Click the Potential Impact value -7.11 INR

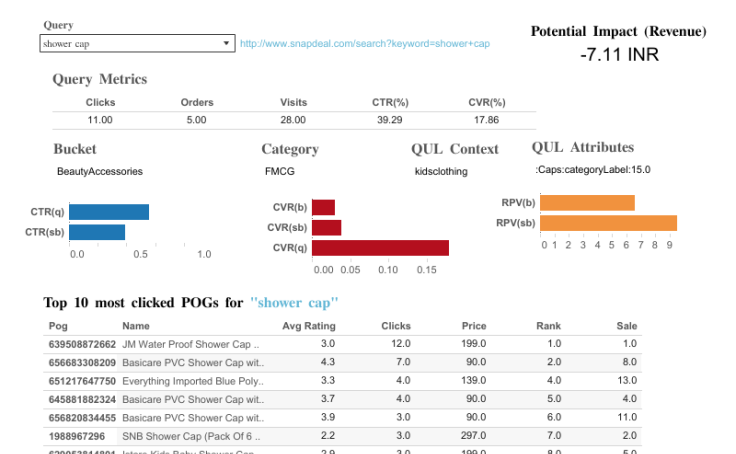tap(618, 55)
